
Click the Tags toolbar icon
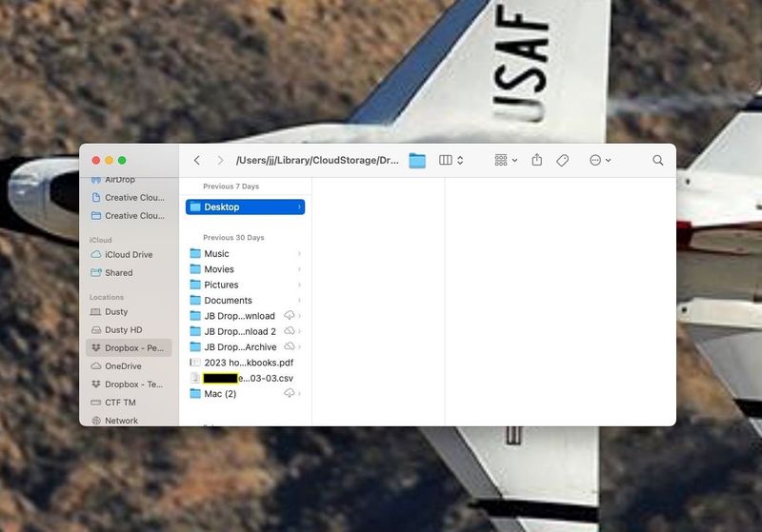[562, 160]
